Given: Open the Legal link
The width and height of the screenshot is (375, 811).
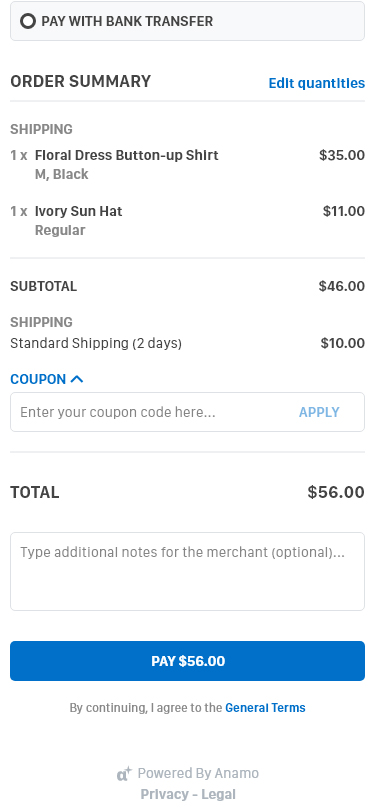Looking at the screenshot, I should point(218,794).
